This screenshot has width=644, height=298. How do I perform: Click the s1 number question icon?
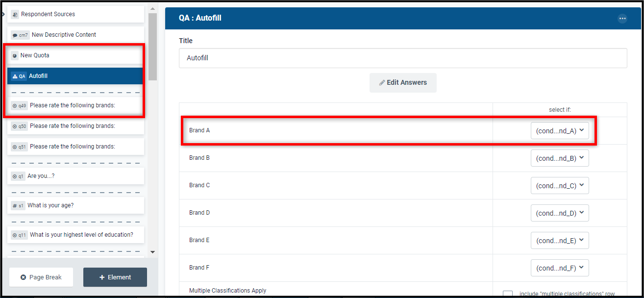15,206
